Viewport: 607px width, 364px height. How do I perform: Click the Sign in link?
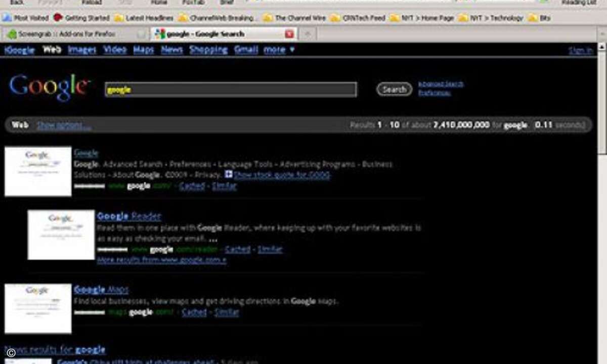coord(581,50)
